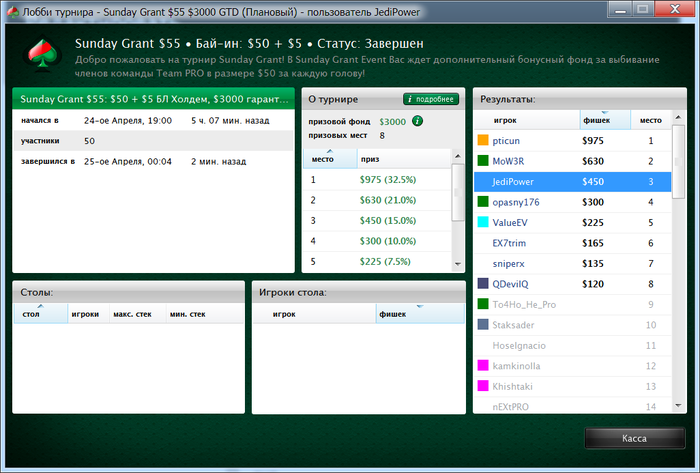Viewport: 700px width, 473px height.
Task: Click green swatch beside MoW3R
Action: [483, 161]
